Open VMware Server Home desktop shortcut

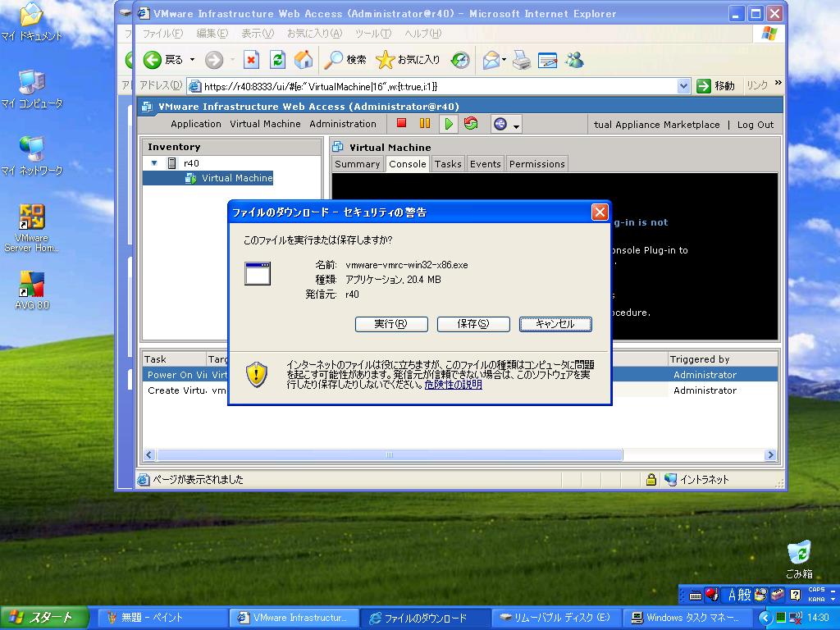click(32, 229)
